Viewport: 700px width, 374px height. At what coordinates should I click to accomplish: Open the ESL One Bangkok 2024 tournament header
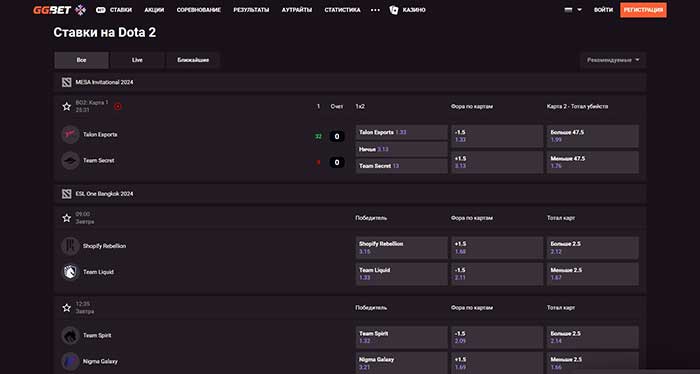[350, 194]
